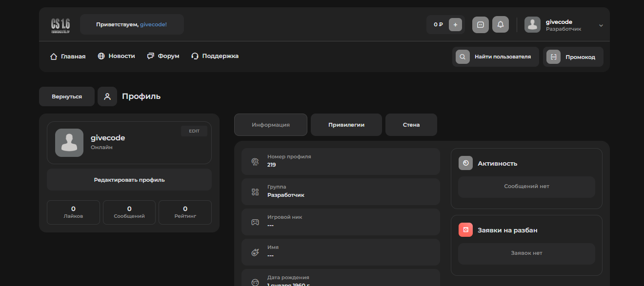Click the promo code scan icon
The image size is (644, 286).
(553, 57)
